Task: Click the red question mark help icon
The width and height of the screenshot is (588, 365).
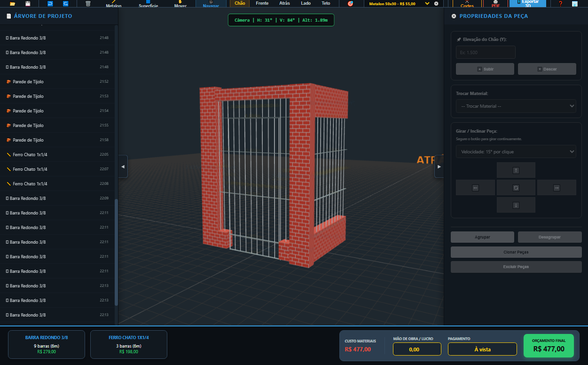Action: point(560,4)
